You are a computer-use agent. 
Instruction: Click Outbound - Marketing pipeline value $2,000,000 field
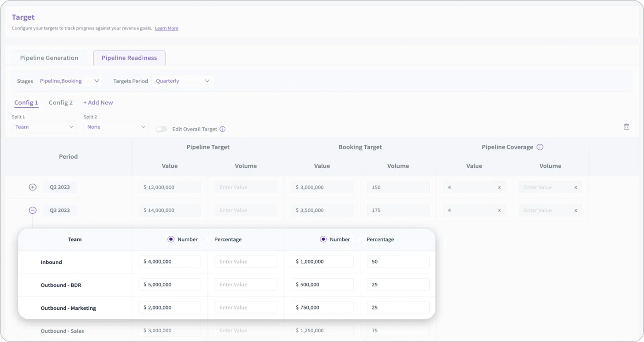coord(170,308)
